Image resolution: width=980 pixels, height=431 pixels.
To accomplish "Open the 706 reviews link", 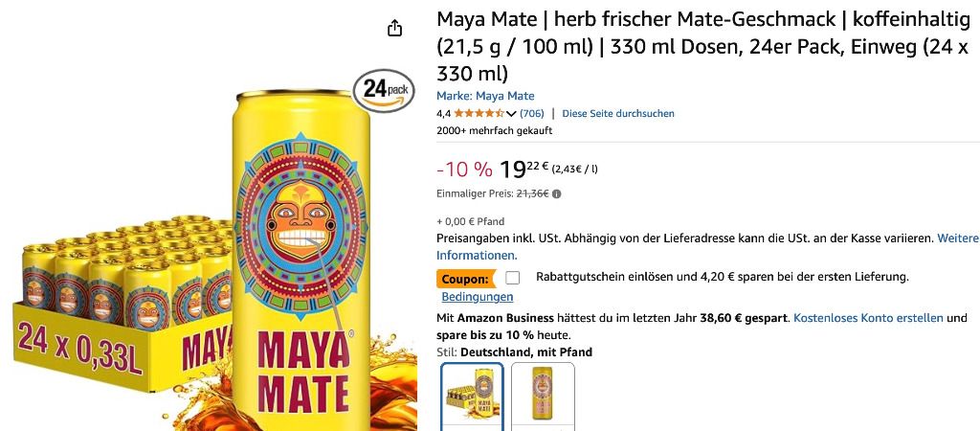I will (532, 113).
